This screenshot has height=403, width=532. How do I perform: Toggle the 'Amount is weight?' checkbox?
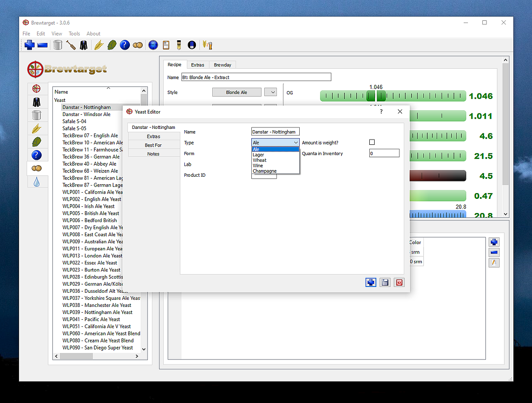pyautogui.click(x=372, y=142)
